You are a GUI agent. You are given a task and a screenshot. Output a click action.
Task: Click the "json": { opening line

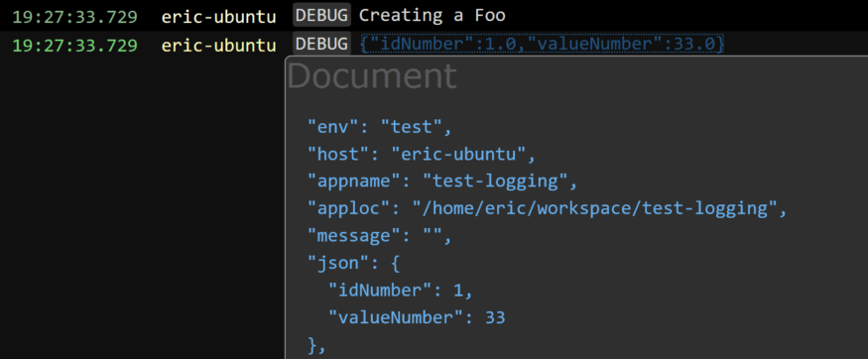click(354, 264)
